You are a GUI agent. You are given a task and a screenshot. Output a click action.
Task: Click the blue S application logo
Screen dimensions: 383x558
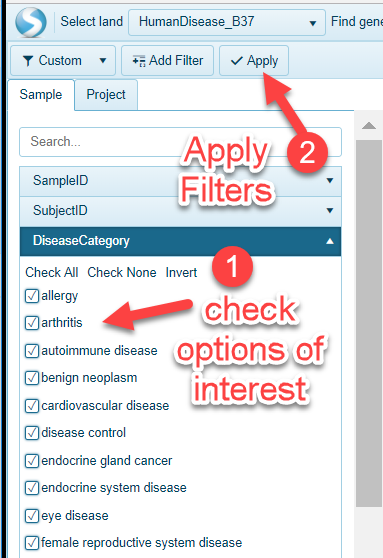pos(31,22)
